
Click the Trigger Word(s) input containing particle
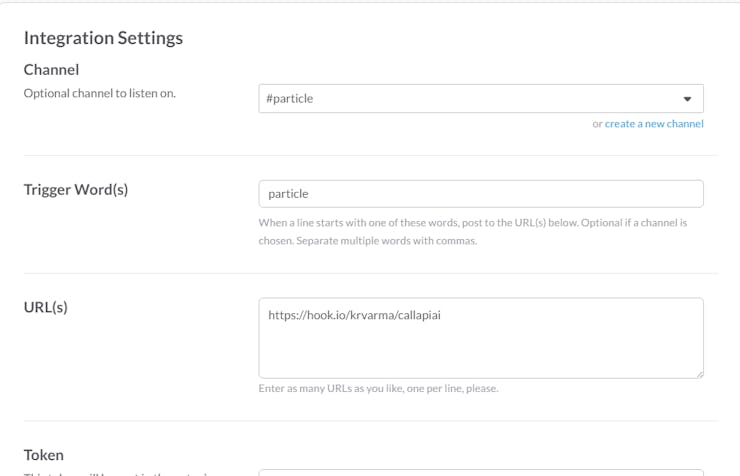481,194
